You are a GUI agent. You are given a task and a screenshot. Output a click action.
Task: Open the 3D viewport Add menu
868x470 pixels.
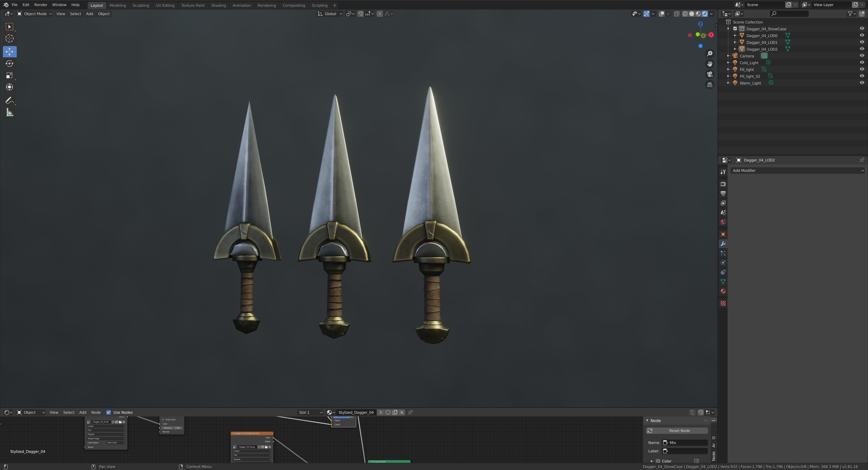click(89, 14)
